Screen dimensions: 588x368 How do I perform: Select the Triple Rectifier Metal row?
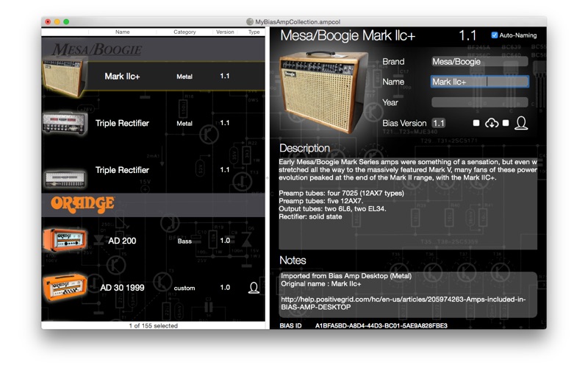(154, 123)
